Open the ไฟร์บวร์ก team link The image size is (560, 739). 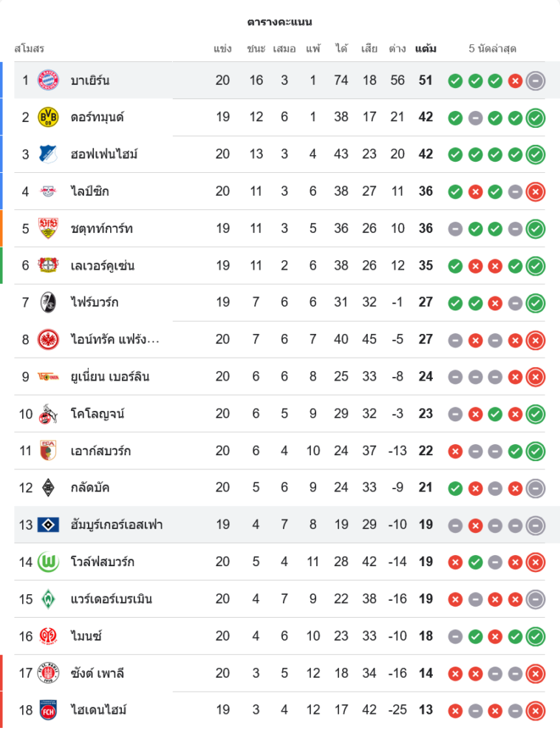[x=95, y=302]
